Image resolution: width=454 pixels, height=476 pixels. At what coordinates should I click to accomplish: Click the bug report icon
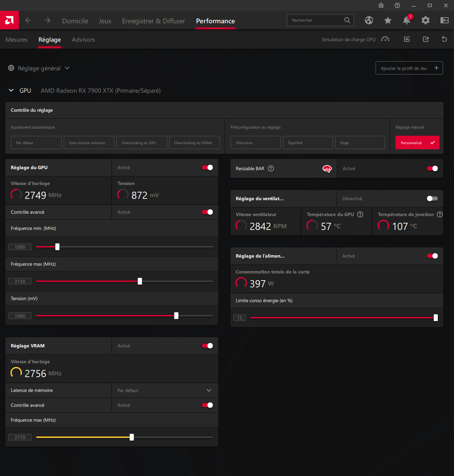pos(381,5)
